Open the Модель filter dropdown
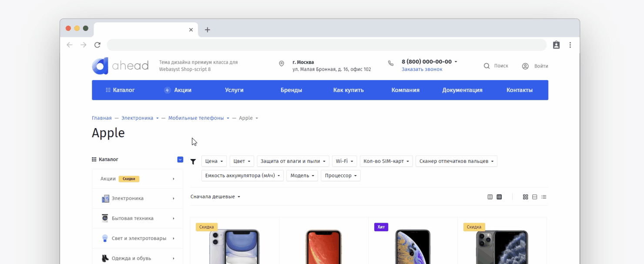 pyautogui.click(x=302, y=176)
